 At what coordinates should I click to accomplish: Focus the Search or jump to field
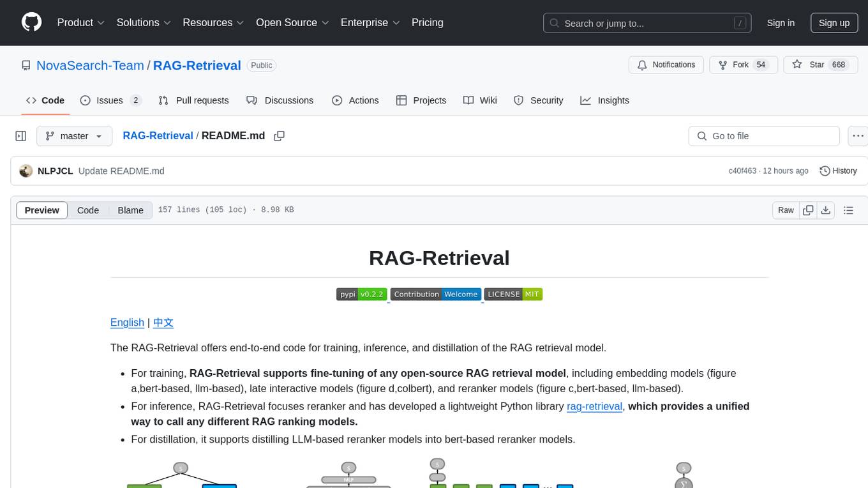646,23
